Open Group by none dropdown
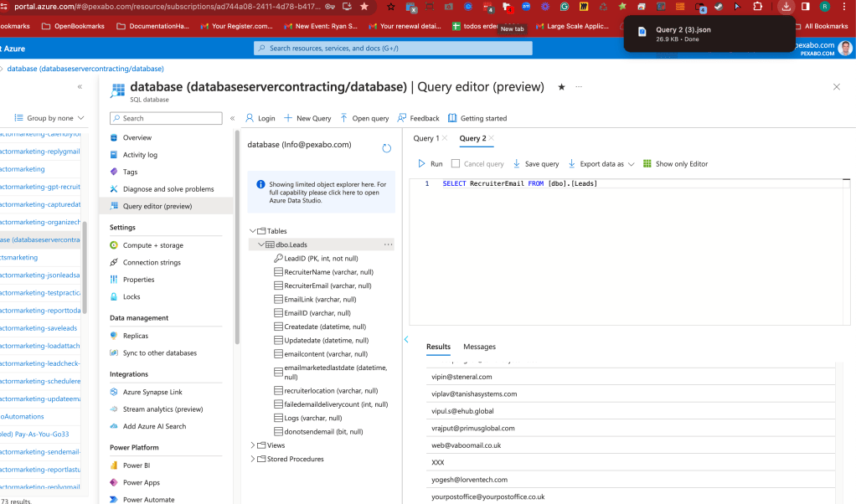This screenshot has width=856, height=504. tap(49, 118)
